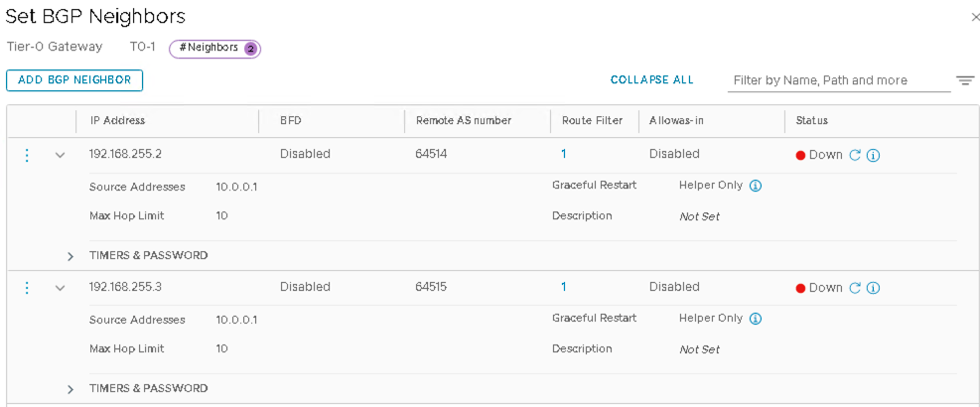980x407 pixels.
Task: Open the filter options icon
Action: click(965, 80)
